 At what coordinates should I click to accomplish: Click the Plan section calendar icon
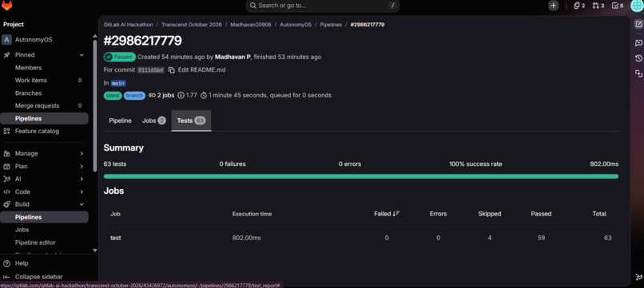(x=6, y=166)
